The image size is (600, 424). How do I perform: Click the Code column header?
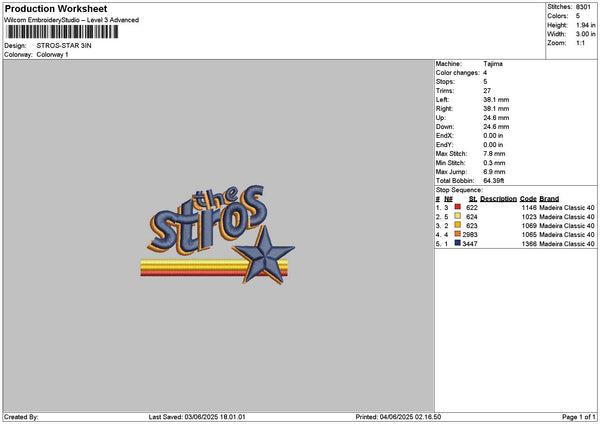click(x=528, y=199)
